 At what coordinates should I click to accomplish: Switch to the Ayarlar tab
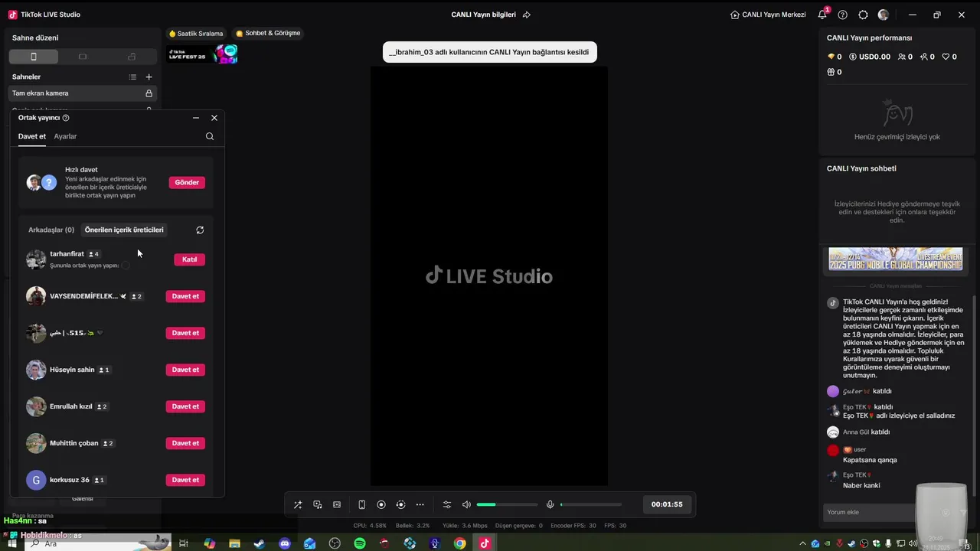click(65, 136)
